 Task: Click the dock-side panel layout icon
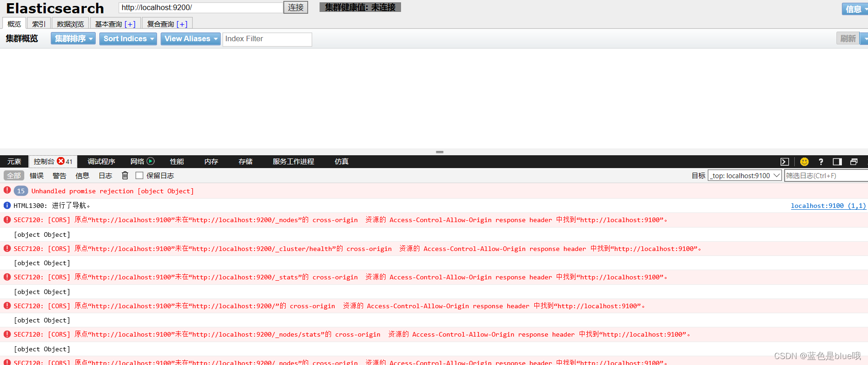click(x=837, y=162)
